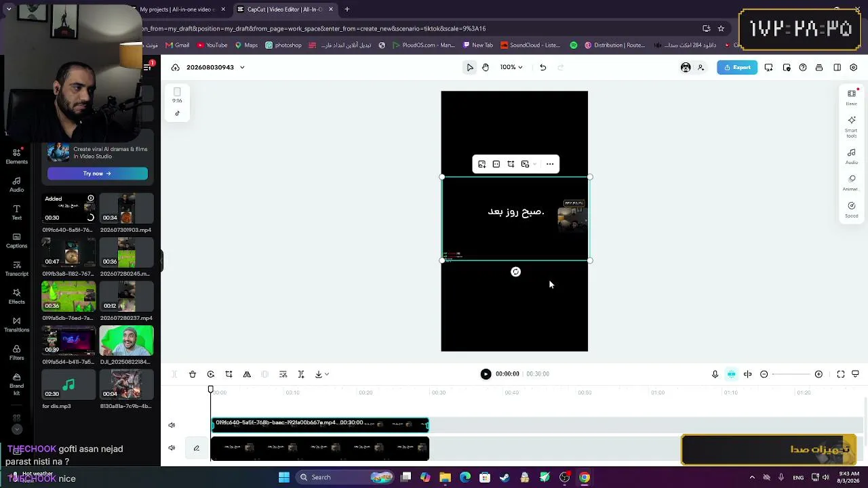Screen dimensions: 868x488
Task: Open the photoshop bookmark
Action: coord(283,45)
